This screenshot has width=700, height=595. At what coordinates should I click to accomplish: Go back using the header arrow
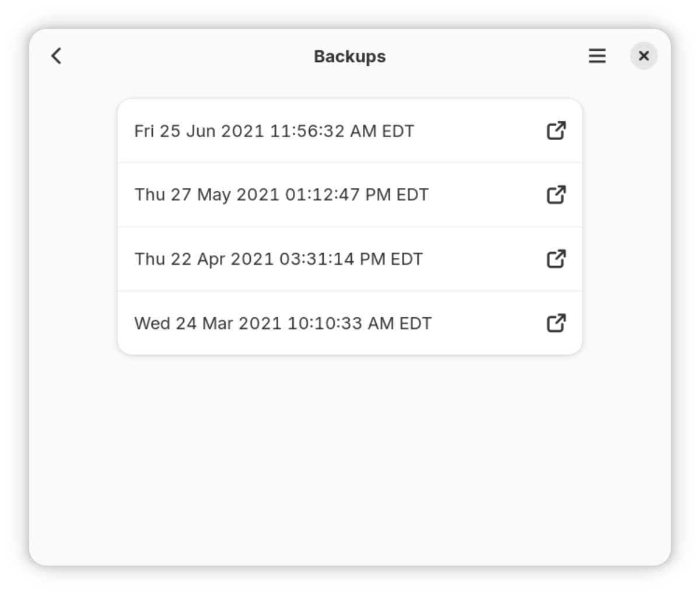click(x=57, y=56)
